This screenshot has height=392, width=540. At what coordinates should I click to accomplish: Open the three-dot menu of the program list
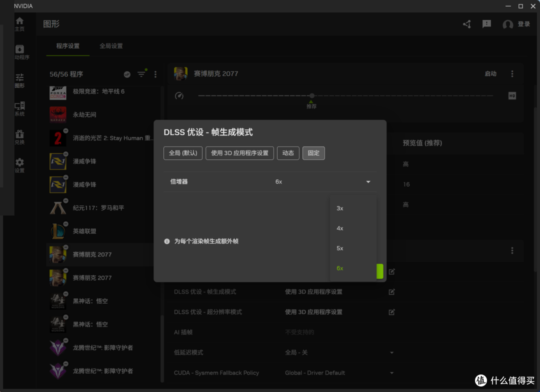pyautogui.click(x=155, y=74)
